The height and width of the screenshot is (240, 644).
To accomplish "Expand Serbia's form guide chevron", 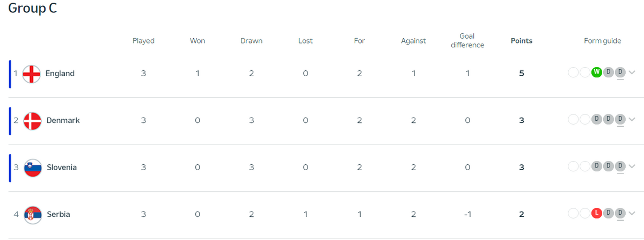I will point(632,214).
